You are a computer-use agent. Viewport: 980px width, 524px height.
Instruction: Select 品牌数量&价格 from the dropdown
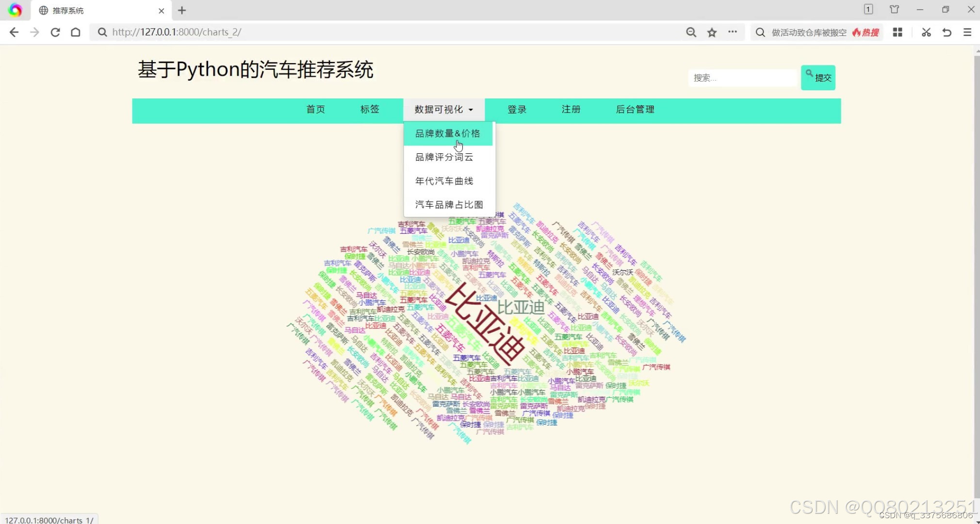pos(447,133)
